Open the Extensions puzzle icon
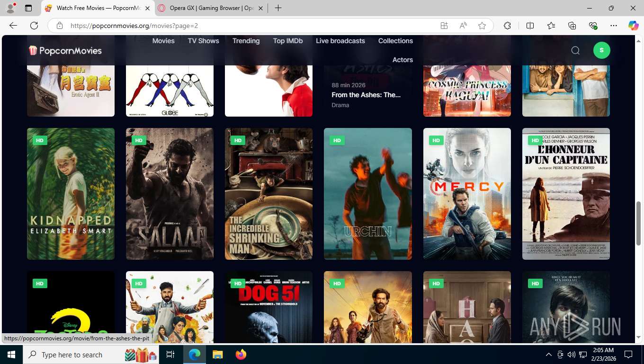 508,26
